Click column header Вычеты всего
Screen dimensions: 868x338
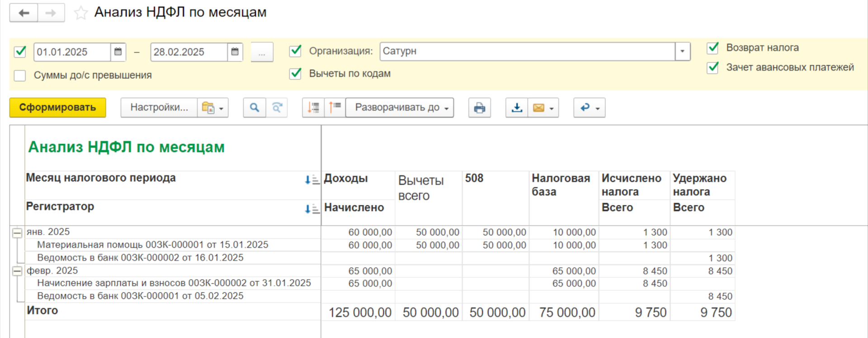tap(421, 188)
